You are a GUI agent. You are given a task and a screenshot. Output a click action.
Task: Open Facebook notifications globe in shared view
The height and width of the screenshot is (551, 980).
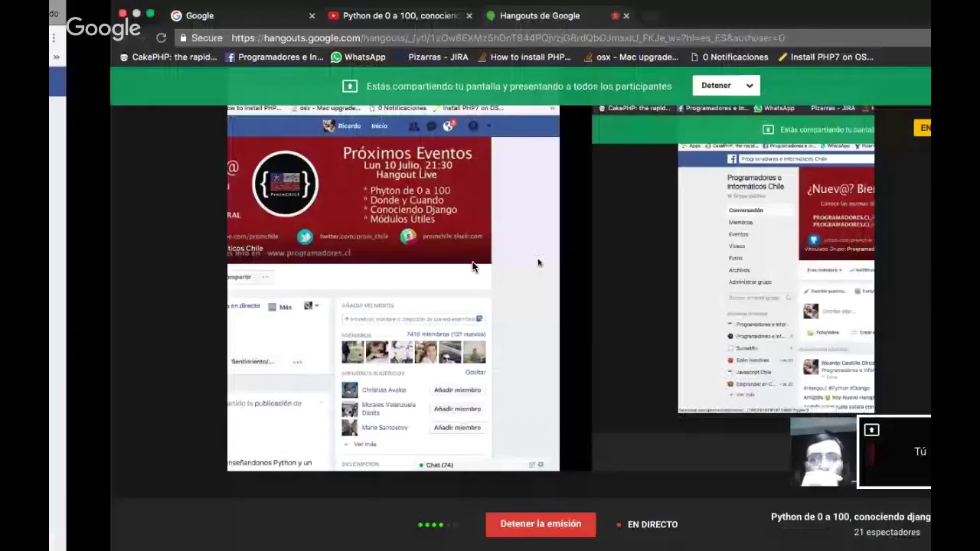pos(449,126)
